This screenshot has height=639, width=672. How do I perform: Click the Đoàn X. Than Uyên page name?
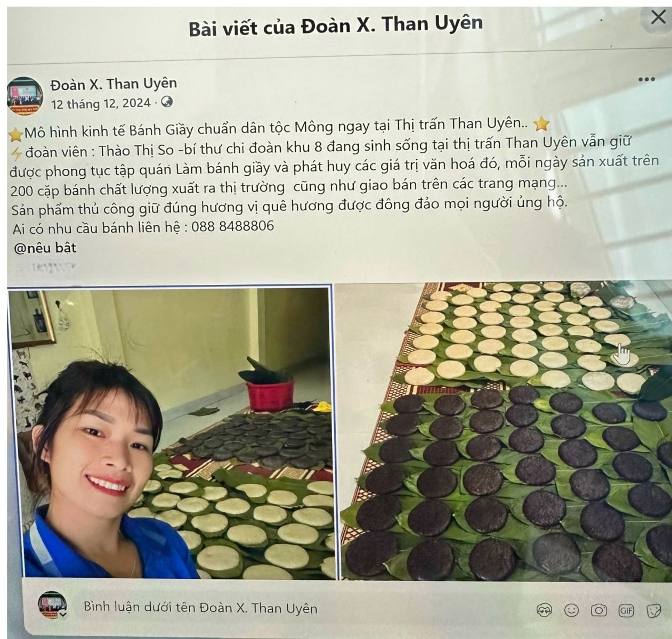114,84
